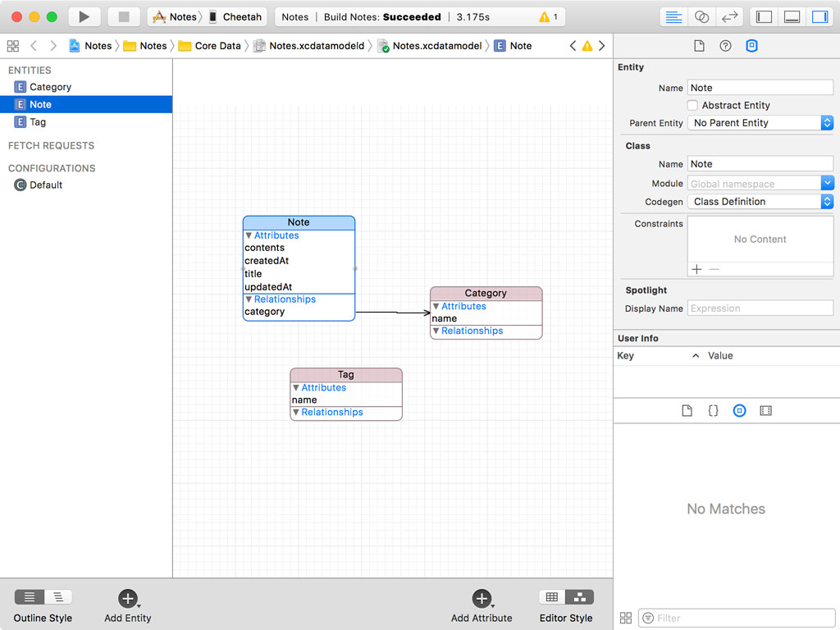840x630 pixels.
Task: Open the Codegen dropdown
Action: coord(825,202)
